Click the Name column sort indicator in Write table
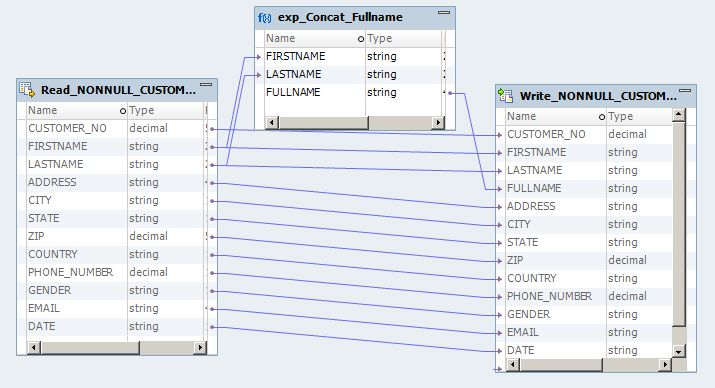 click(x=602, y=117)
